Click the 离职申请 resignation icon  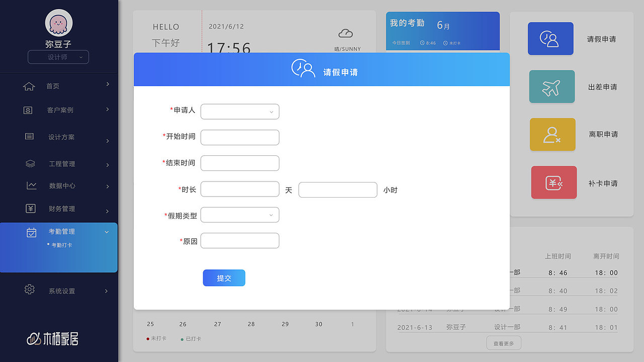(x=552, y=134)
